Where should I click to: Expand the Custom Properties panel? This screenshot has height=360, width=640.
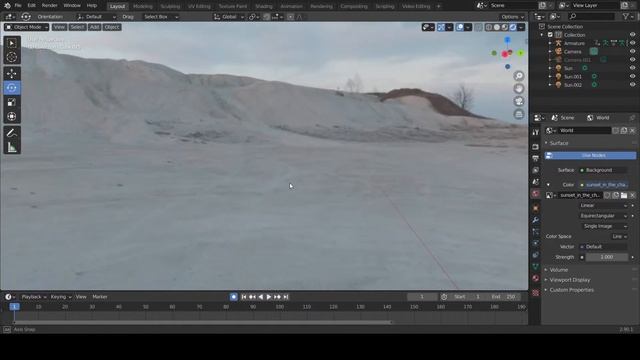[x=571, y=290]
